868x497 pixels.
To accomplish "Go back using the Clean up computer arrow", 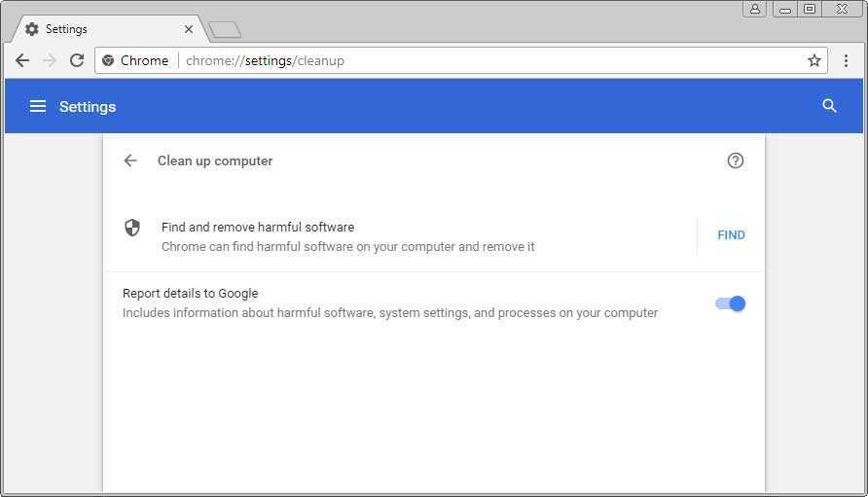I will (x=130, y=160).
